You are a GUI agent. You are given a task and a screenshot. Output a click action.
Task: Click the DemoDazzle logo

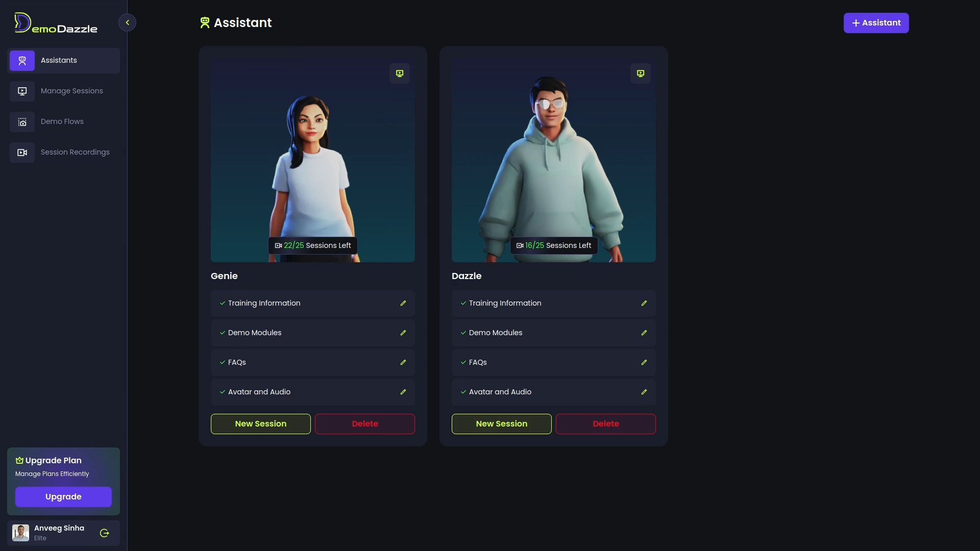(x=56, y=23)
